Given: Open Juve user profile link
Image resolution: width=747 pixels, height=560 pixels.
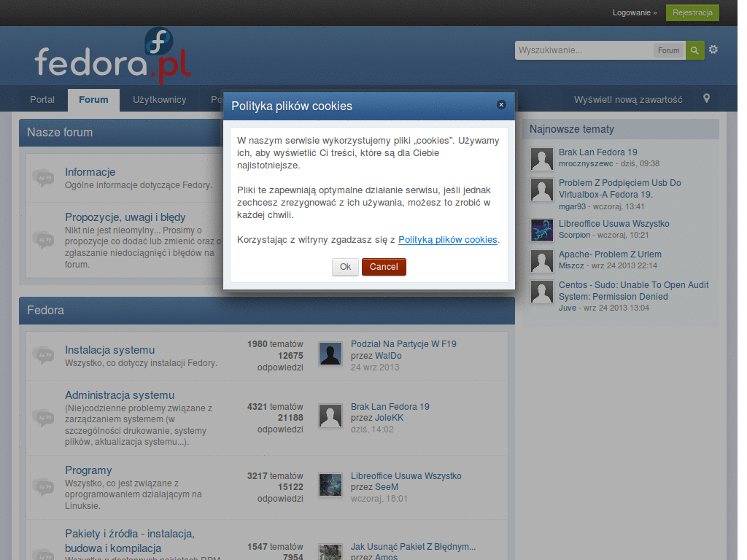Looking at the screenshot, I should pyautogui.click(x=567, y=308).
